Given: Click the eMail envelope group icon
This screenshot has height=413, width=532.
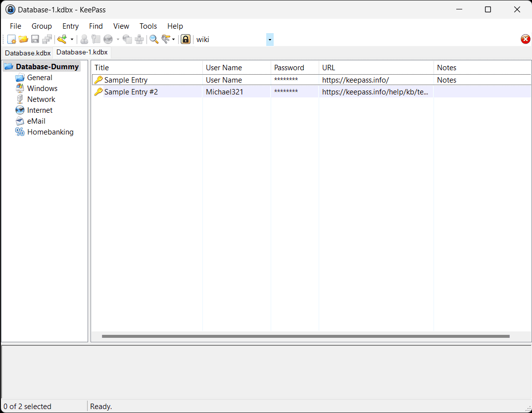Looking at the screenshot, I should click(x=20, y=121).
